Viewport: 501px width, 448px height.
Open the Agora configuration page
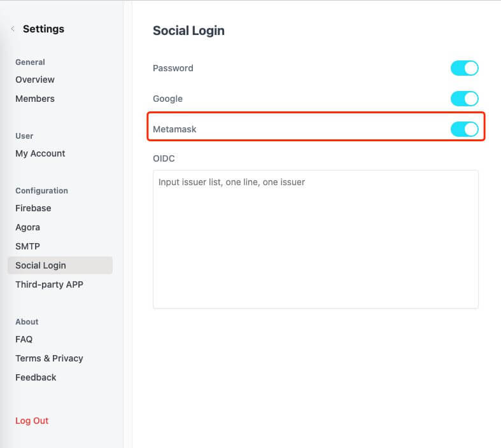pyautogui.click(x=27, y=227)
